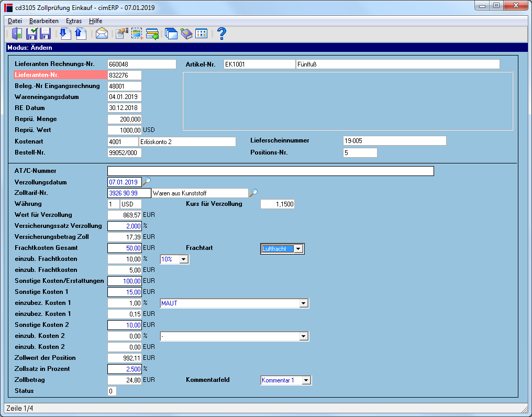
Task: Click the blue down-arrow document icon
Action: pyautogui.click(x=65, y=34)
